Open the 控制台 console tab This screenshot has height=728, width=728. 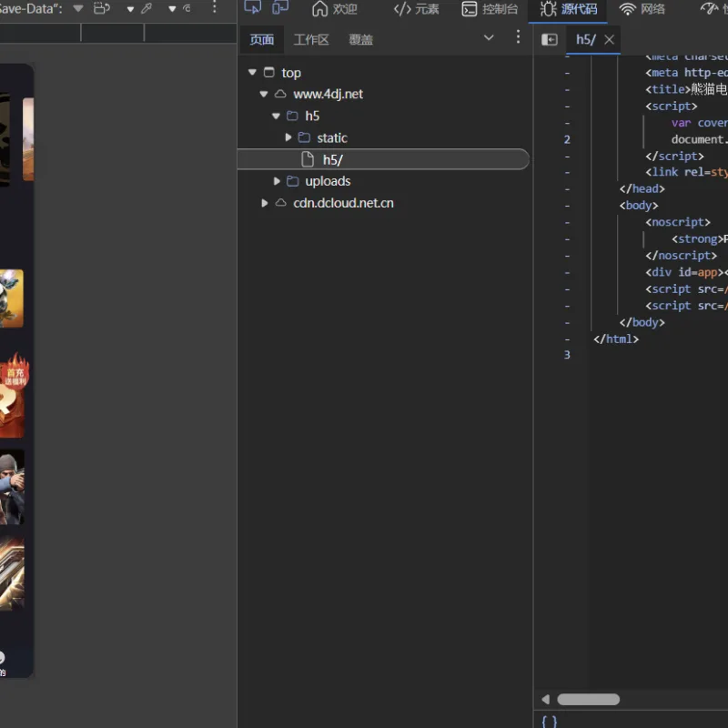point(490,9)
